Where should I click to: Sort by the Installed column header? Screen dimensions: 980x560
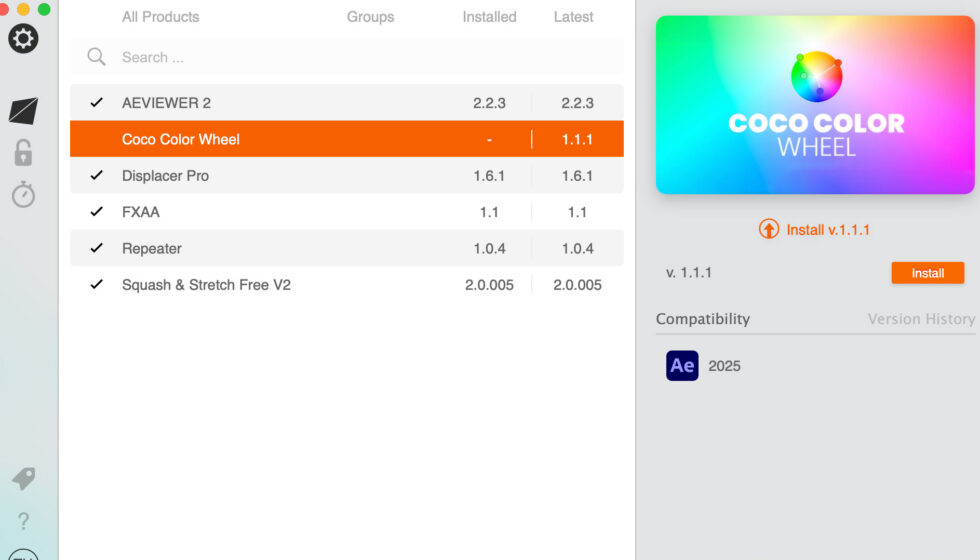[x=489, y=17]
